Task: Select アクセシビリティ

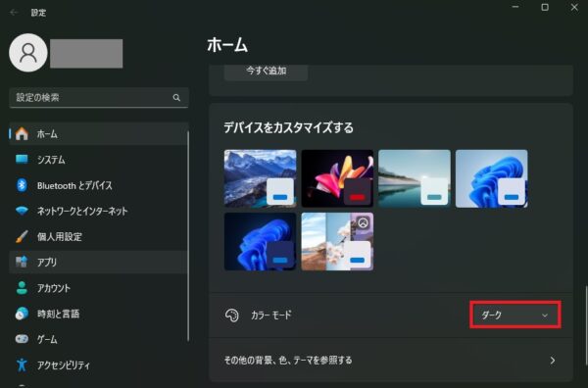Action: 98,364
